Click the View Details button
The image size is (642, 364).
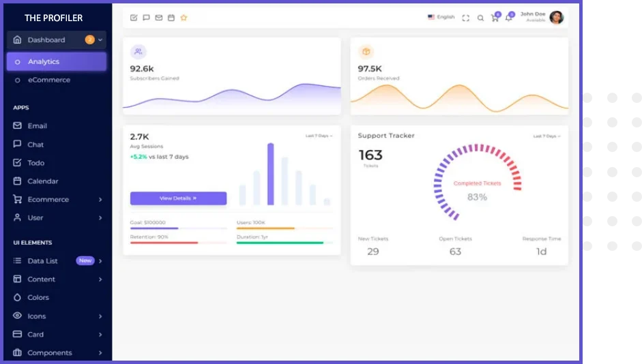tap(178, 198)
